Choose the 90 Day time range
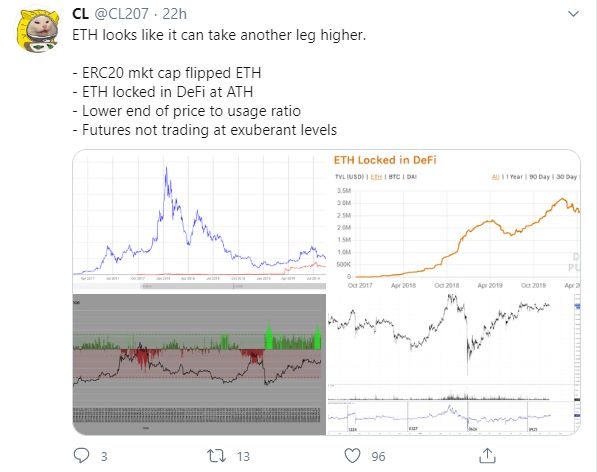597x472 pixels. 540,177
